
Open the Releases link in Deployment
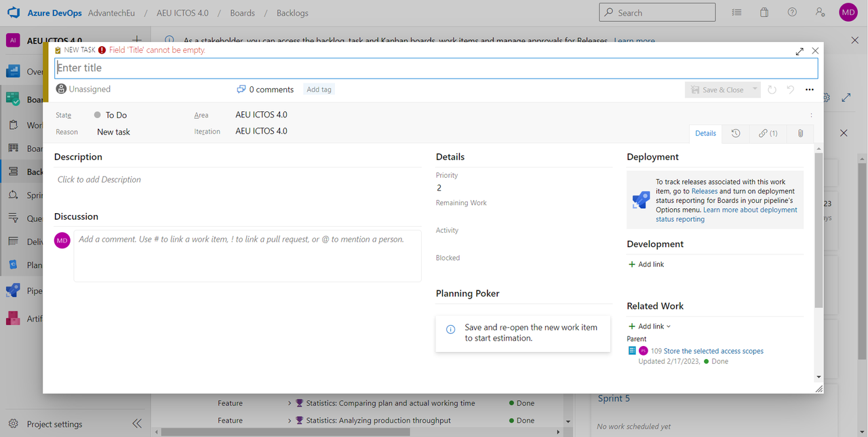pos(705,191)
